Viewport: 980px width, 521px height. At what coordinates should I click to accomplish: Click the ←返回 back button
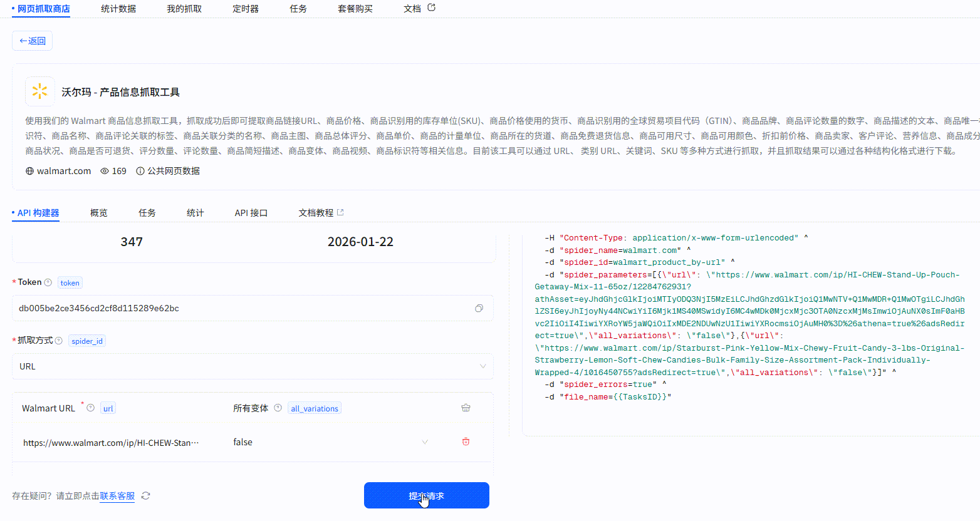(33, 41)
